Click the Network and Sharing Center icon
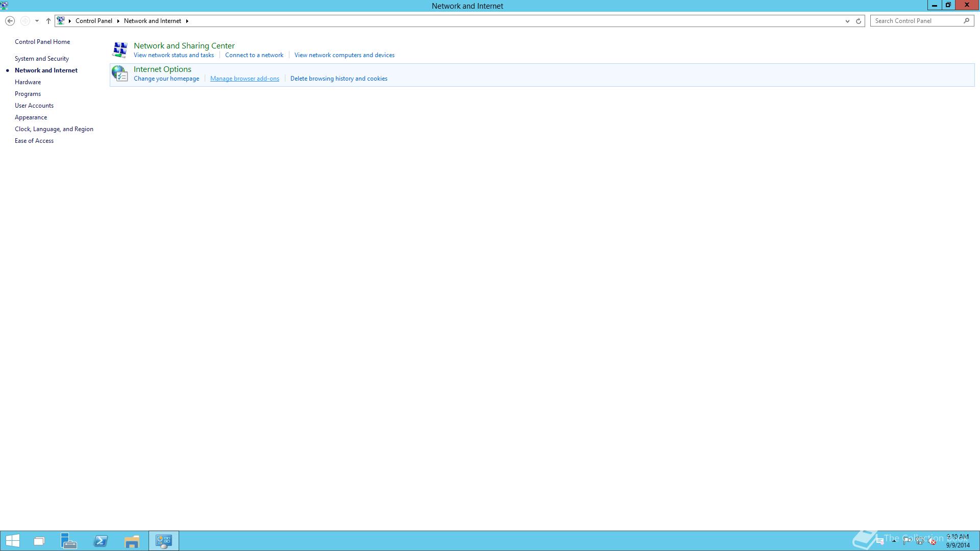Screen dimensions: 980x551 pyautogui.click(x=120, y=49)
